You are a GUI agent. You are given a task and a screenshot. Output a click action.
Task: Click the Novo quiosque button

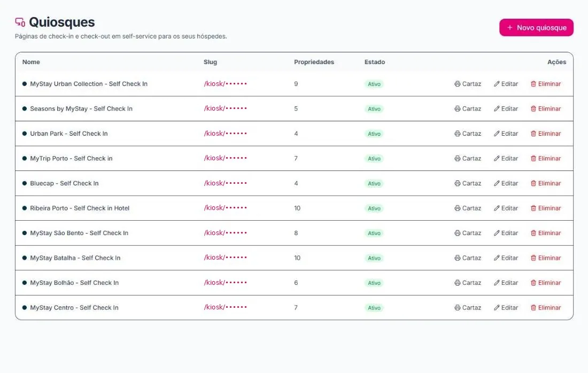point(536,28)
